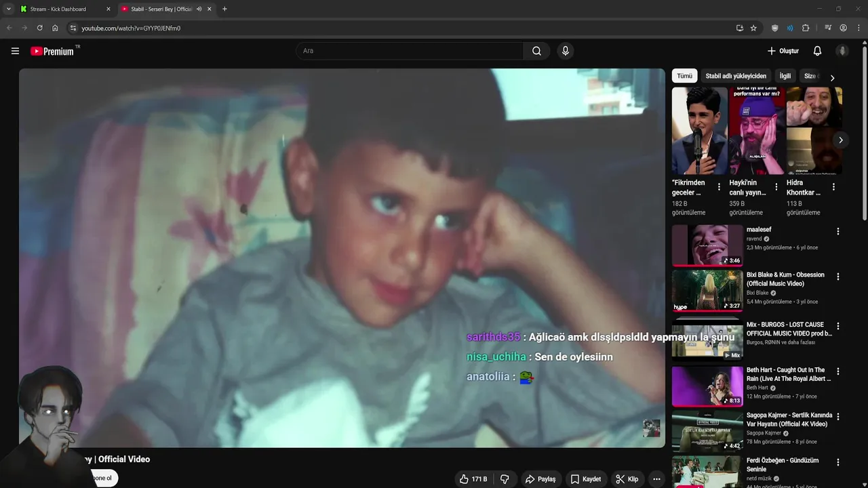Focus the 'Ara' search field
This screenshot has height=488, width=868.
(410, 51)
